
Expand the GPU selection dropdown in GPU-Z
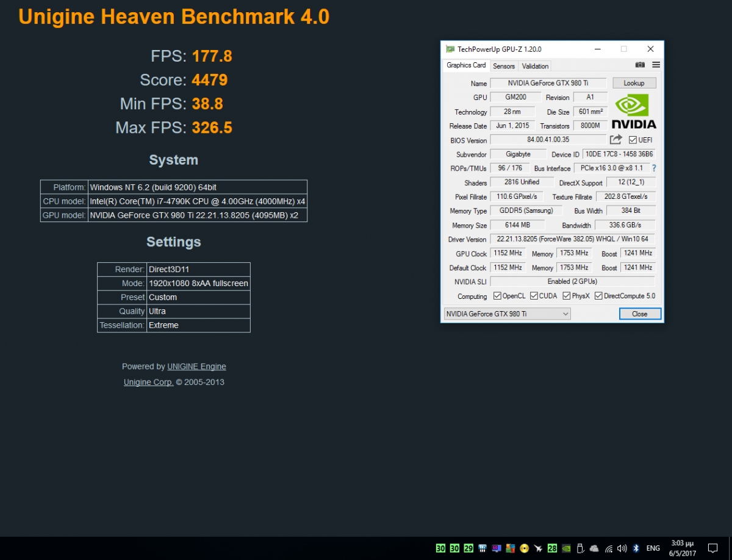tap(507, 314)
